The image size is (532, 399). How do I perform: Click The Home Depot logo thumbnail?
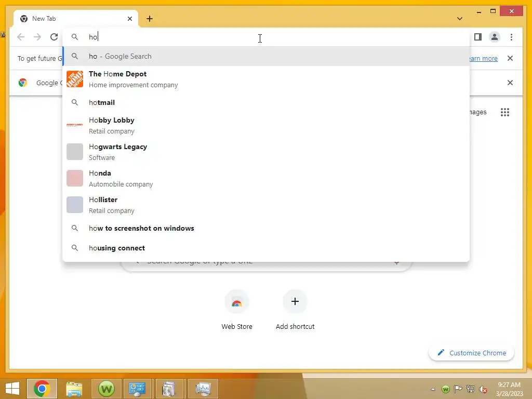(x=75, y=79)
